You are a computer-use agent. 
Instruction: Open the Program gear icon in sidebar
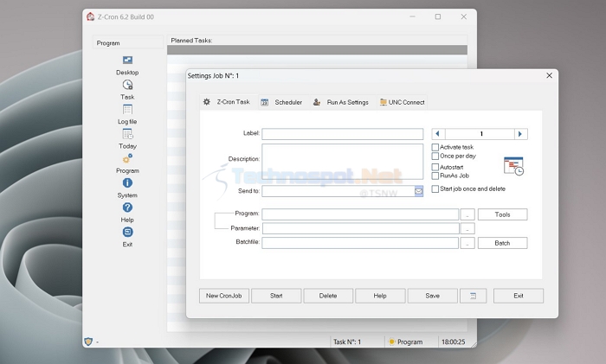click(127, 158)
